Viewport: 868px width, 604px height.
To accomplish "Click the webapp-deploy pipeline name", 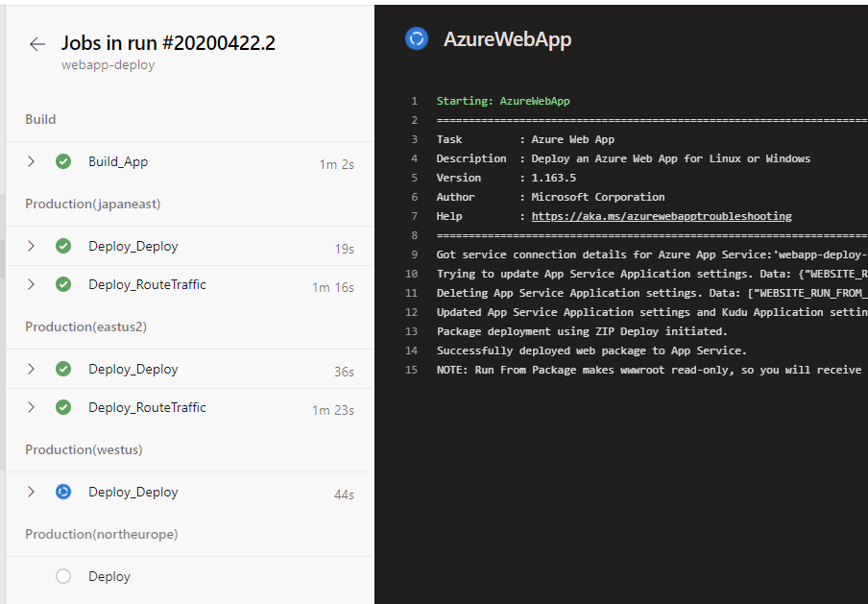I will coord(108,64).
